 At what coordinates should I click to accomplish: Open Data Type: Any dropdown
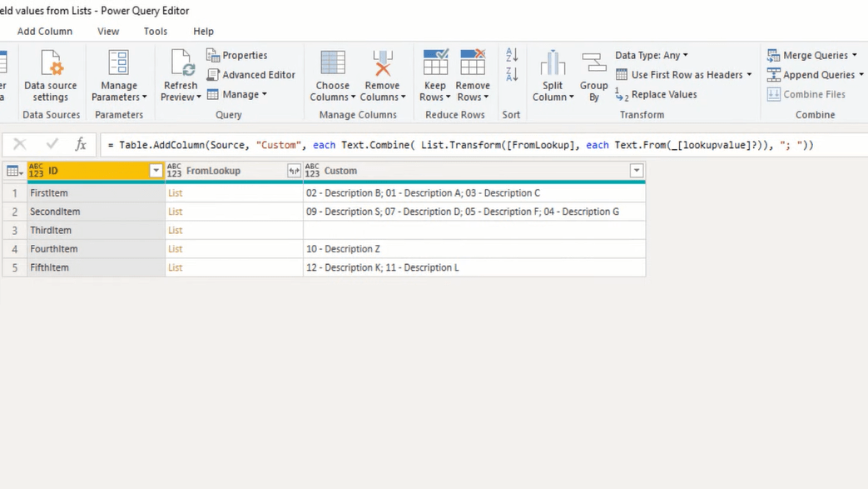coord(652,55)
